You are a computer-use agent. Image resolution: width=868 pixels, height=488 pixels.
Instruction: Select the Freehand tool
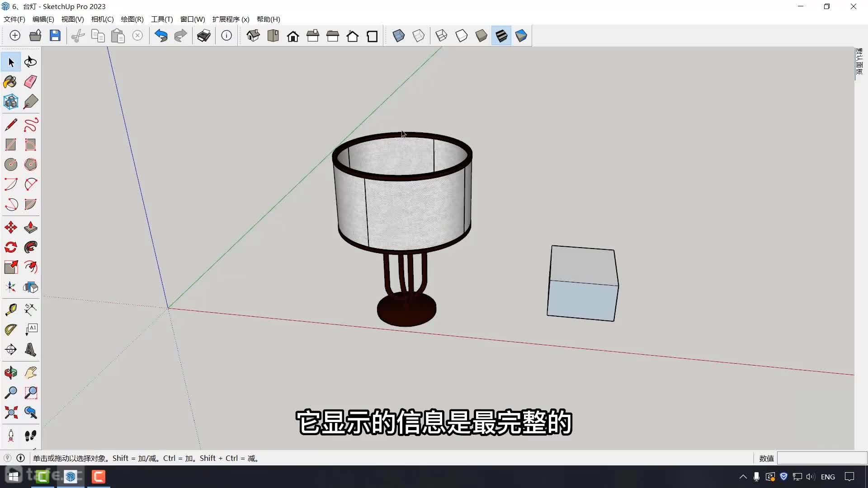tap(31, 124)
